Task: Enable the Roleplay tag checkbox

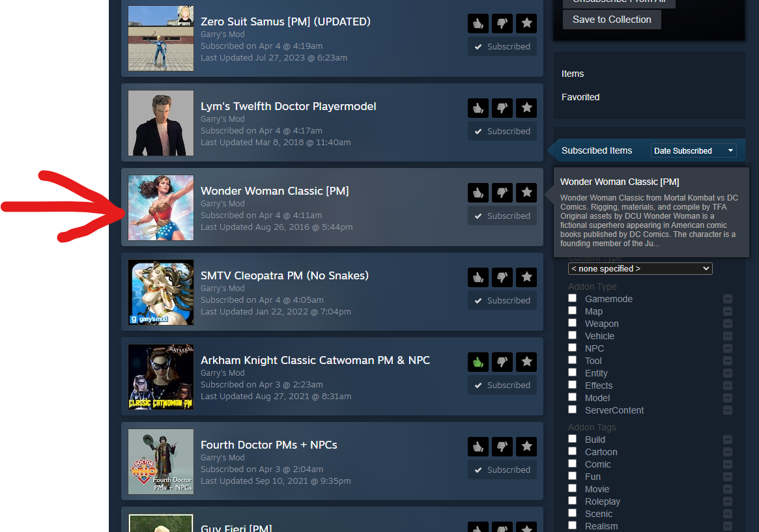Action: coord(572,501)
